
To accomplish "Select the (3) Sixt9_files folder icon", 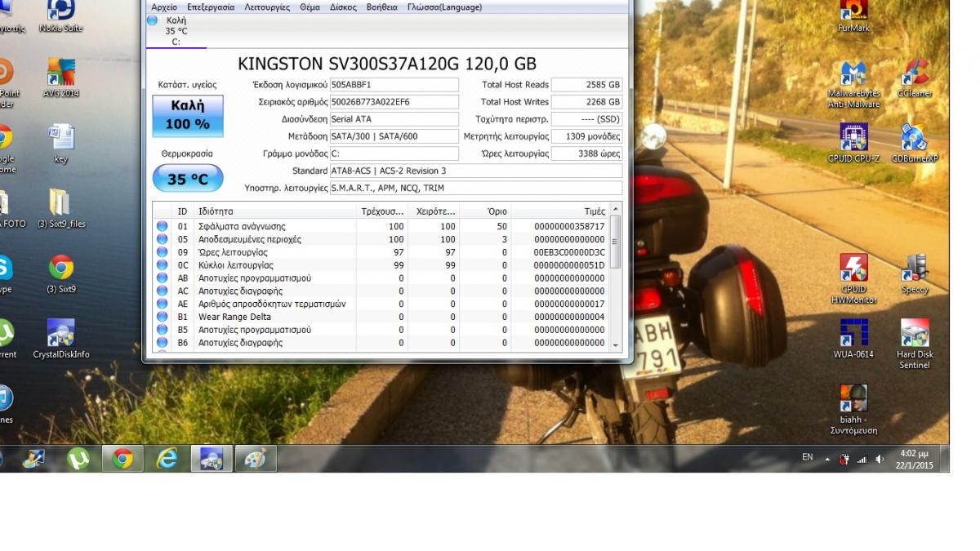I will coord(61,209).
